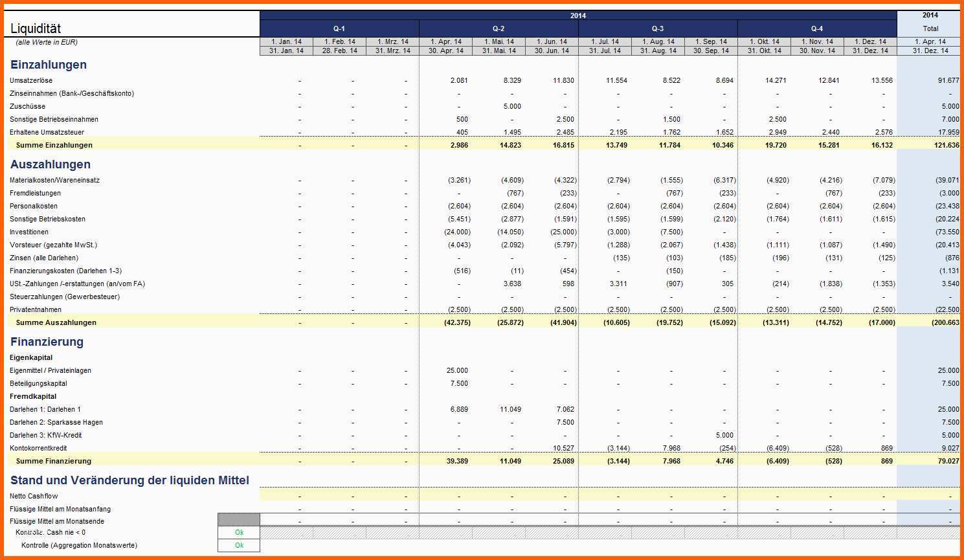Click the Eigenmittel / Privateinlagen April value 25.000
Screen dimensions: 964x560
tap(457, 370)
